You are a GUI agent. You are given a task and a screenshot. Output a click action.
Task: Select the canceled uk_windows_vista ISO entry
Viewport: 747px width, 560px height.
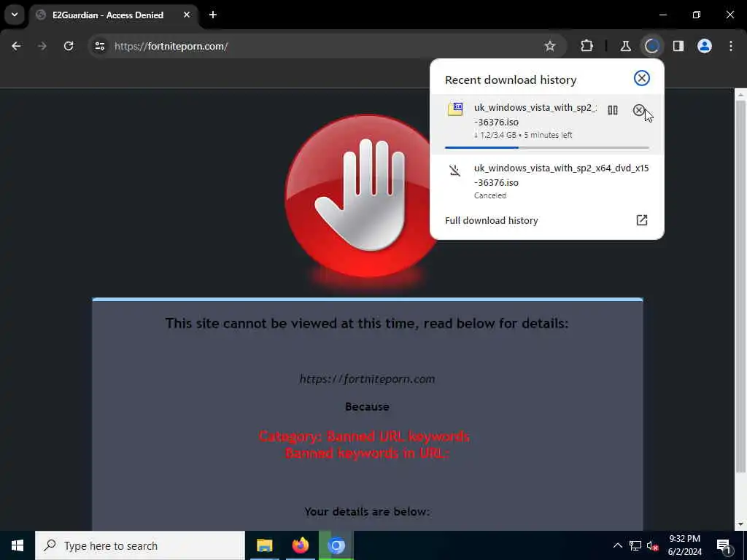pos(546,182)
